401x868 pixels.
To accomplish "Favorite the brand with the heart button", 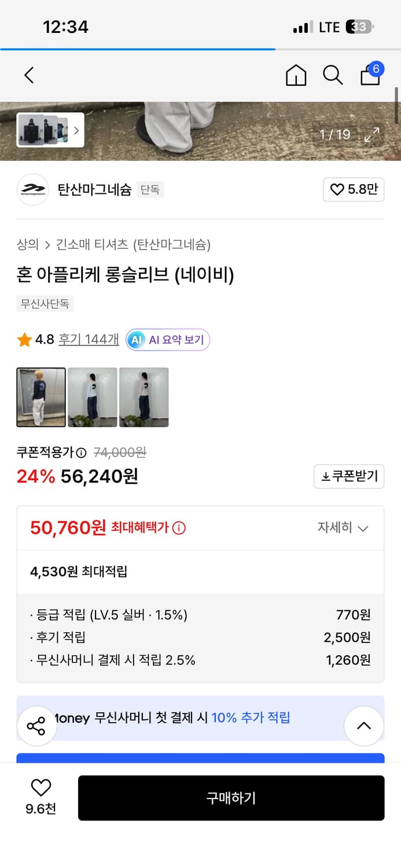I will [x=353, y=190].
